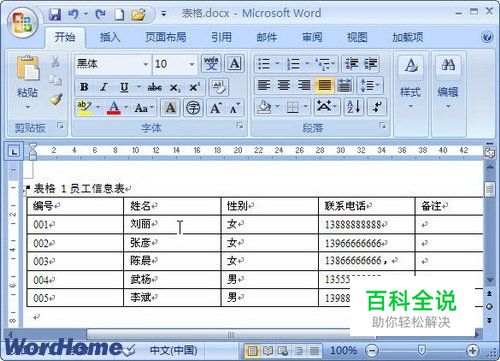
Task: Toggle character shading A
Action: pos(170,108)
